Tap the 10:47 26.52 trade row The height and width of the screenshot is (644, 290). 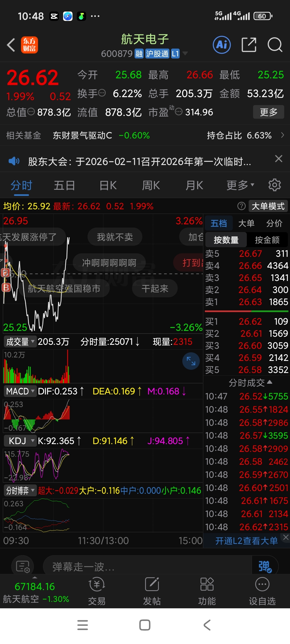click(247, 396)
